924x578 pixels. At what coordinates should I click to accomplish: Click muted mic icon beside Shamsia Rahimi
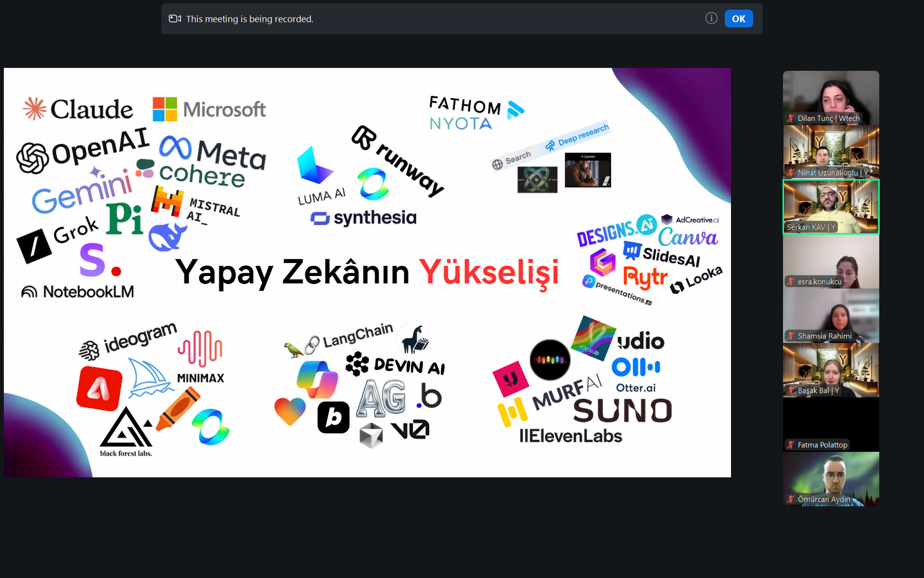pyautogui.click(x=791, y=336)
